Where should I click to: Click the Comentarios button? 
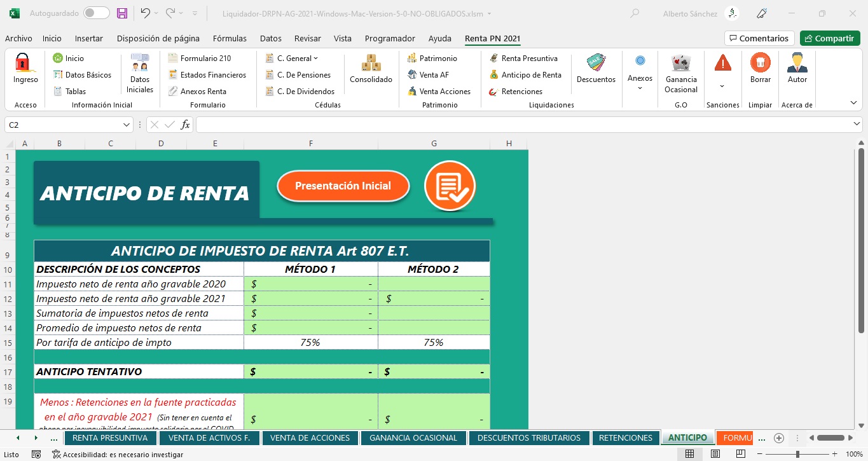759,38
